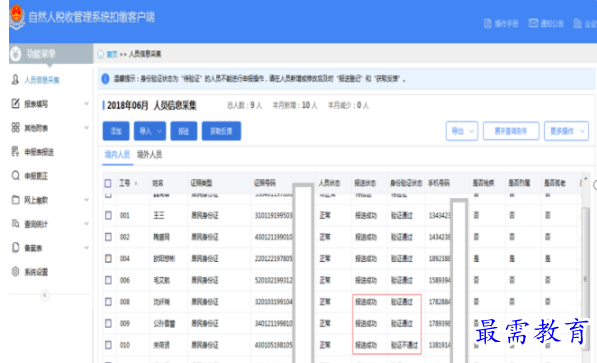This screenshot has height=363, width=597.
Task: Click the 报表填写 pencil icon
Action: (x=15, y=104)
